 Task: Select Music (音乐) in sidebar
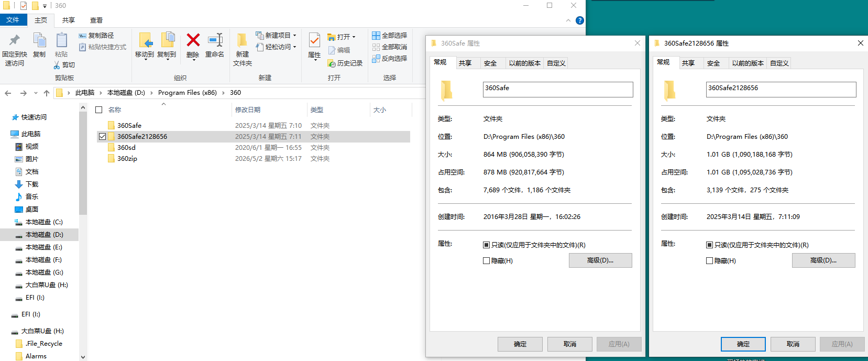tap(32, 197)
